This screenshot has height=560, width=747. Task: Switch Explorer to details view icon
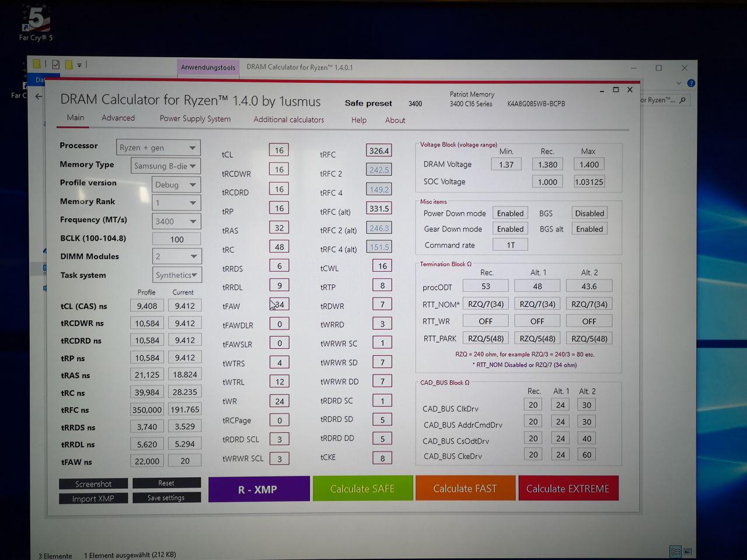(x=676, y=551)
